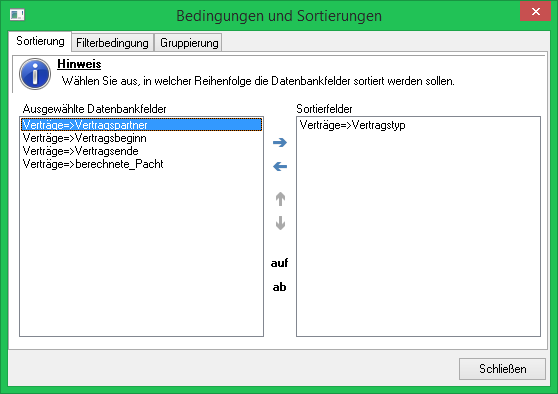Image resolution: width=558 pixels, height=394 pixels.
Task: Set ascending sort with 'auf'
Action: [x=279, y=263]
